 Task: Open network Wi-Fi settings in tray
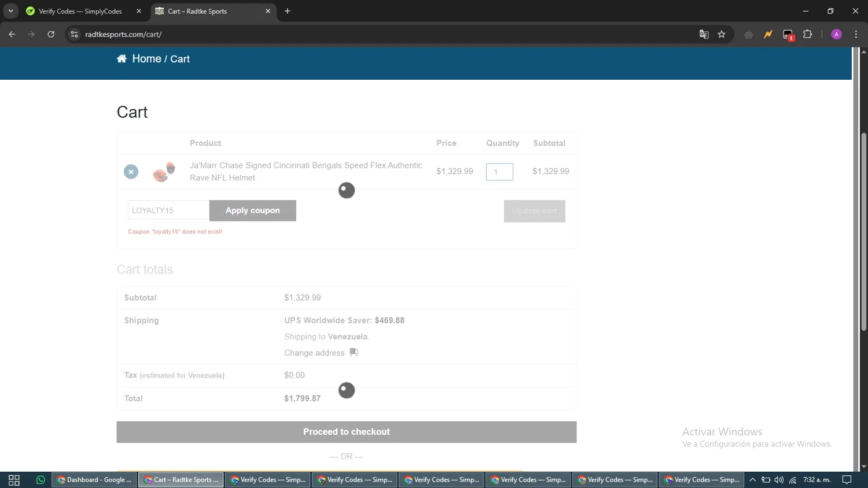pyautogui.click(x=793, y=480)
